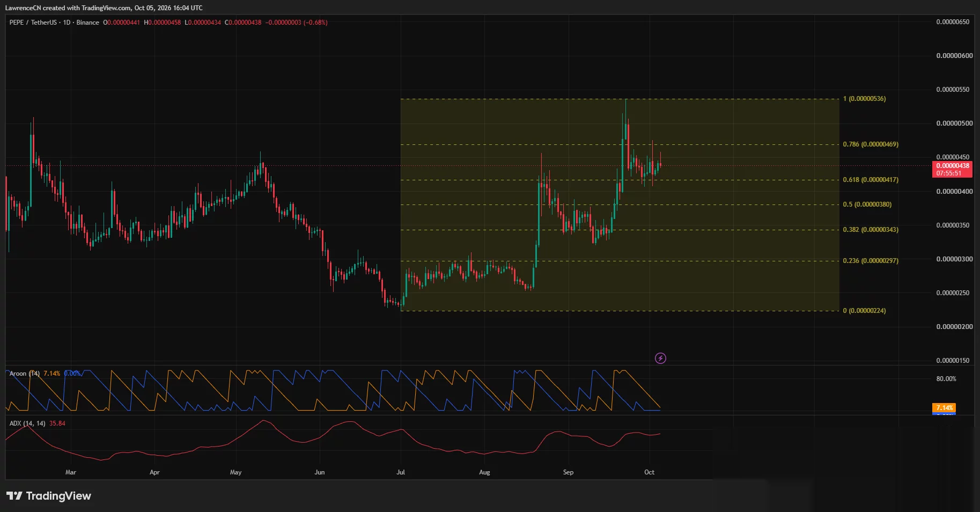This screenshot has width=980, height=512.
Task: Click the orange 7.14% tag on Aroon axis
Action: [x=944, y=408]
